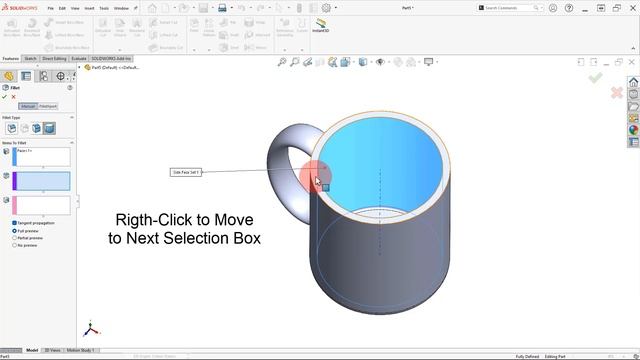Click the Open document icon

tap(184, 8)
